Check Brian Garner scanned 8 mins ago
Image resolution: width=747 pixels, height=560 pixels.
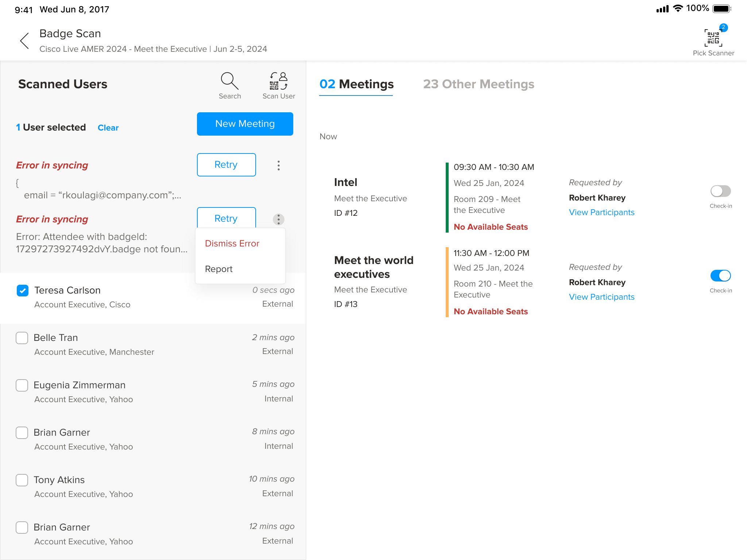22,433
